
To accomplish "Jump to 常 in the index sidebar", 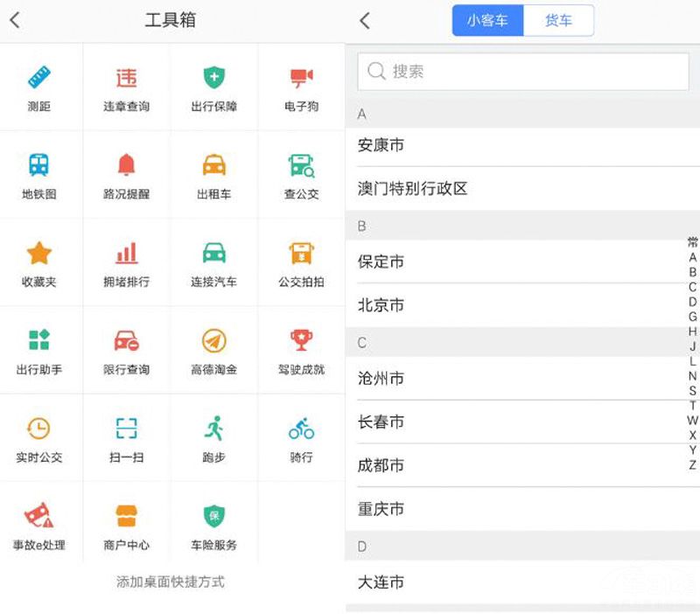I will (692, 242).
